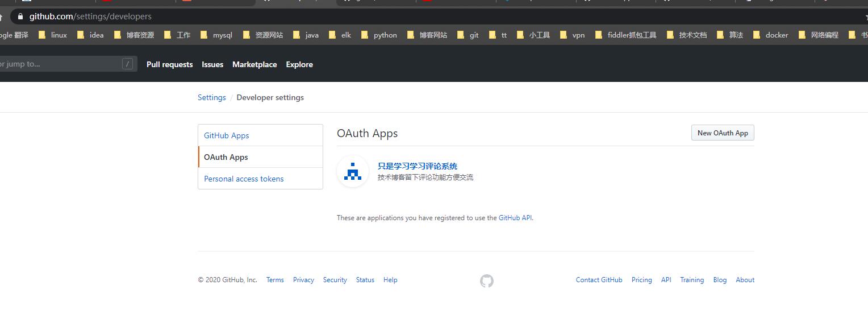Screen dimensions: 868x326
Task: Open Pull requests in top navigation
Action: point(169,64)
